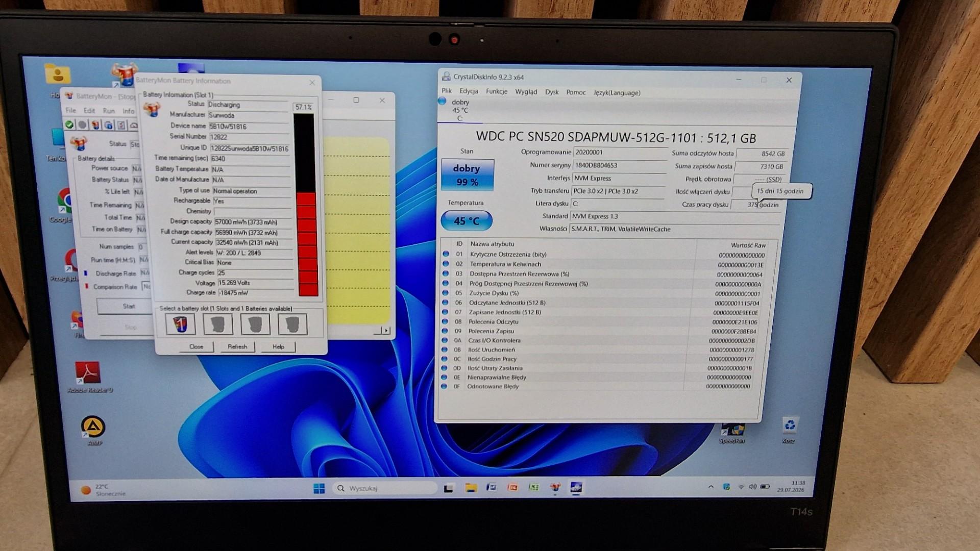Click weather widget showing 22°C Słonecznie

click(x=104, y=490)
